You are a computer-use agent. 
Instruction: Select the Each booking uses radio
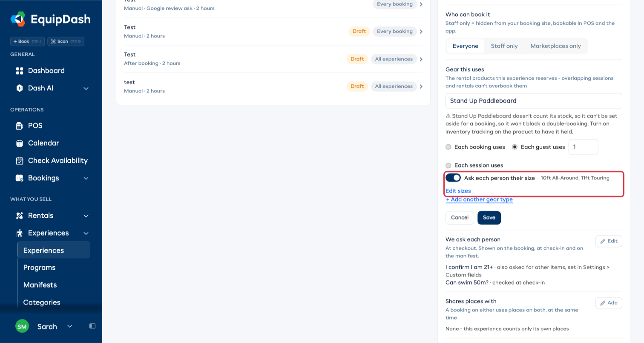click(x=448, y=147)
